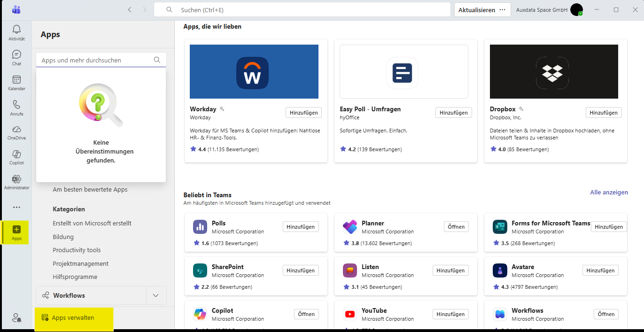Viewport: 644px width, 332px height.
Task: Open Copilot with Öffnen button
Action: [x=306, y=314]
